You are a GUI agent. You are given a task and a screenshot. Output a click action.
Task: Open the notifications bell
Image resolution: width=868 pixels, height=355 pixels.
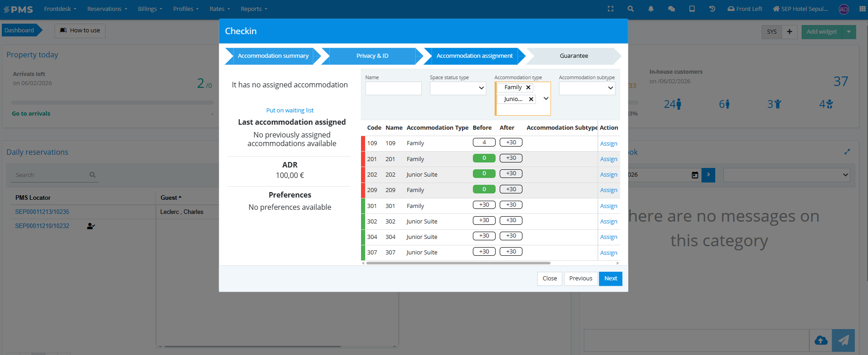click(x=651, y=9)
